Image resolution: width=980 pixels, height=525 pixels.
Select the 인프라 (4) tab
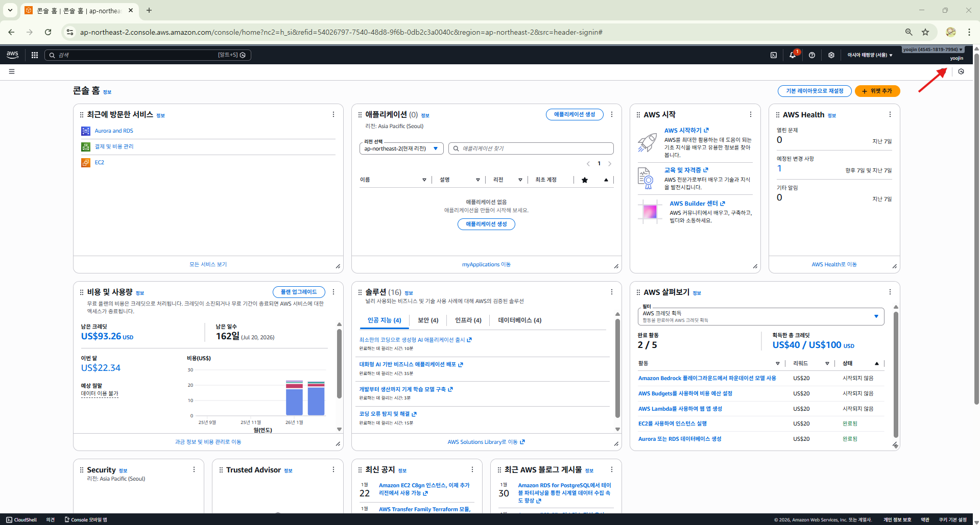[468, 320]
